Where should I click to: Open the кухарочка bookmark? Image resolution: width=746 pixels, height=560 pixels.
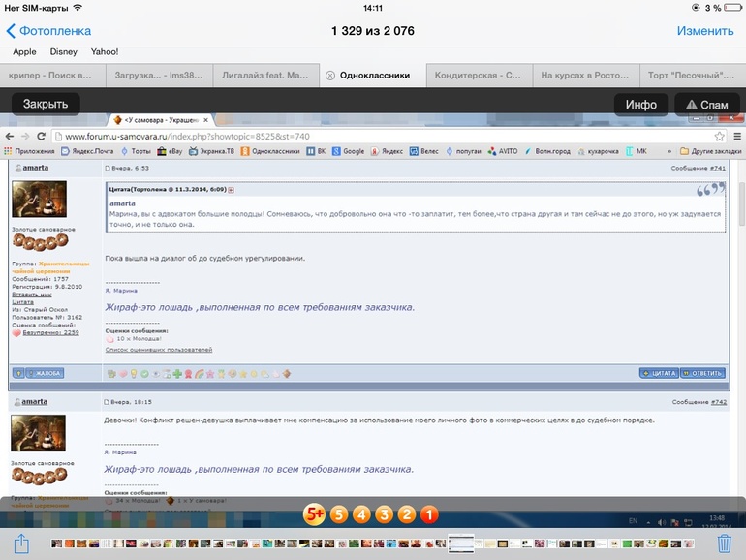[598, 151]
